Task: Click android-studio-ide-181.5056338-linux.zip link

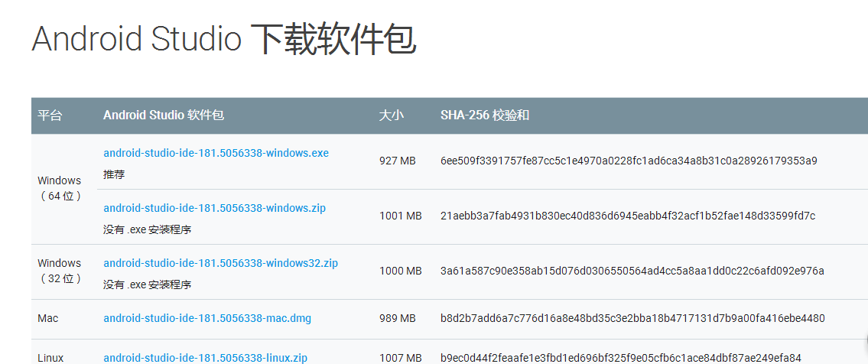Action: 206,358
